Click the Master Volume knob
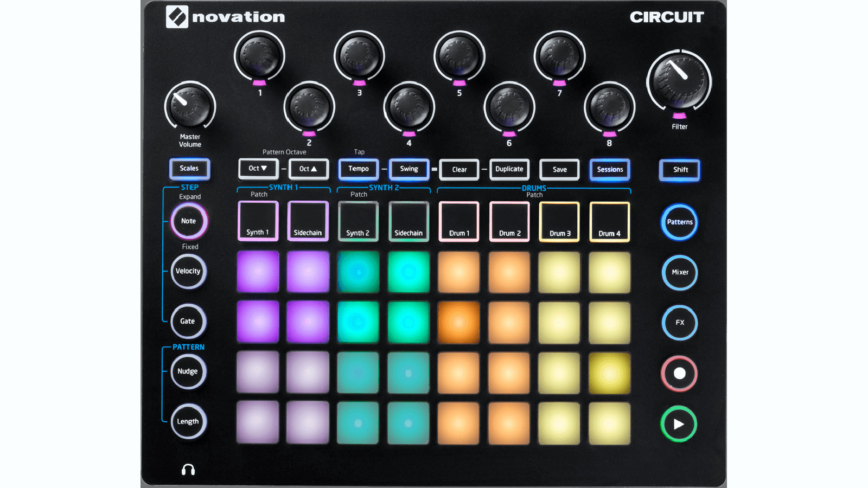 coord(190,106)
